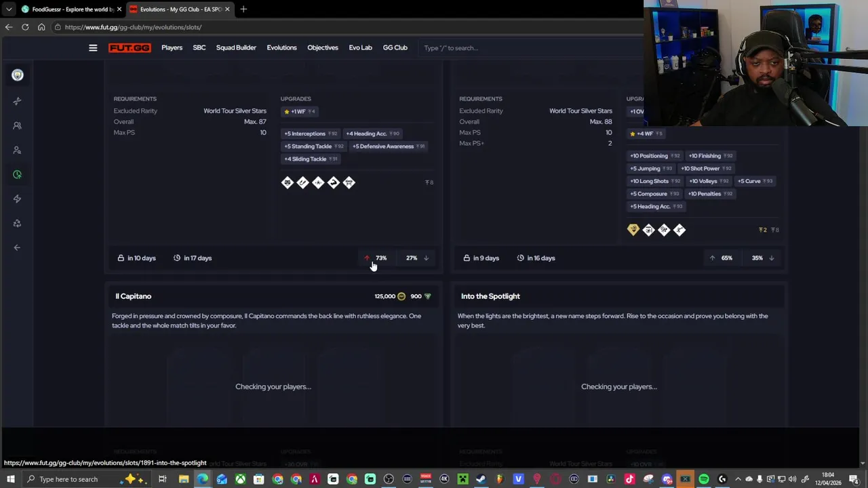Open the Objectives nav item

323,47
